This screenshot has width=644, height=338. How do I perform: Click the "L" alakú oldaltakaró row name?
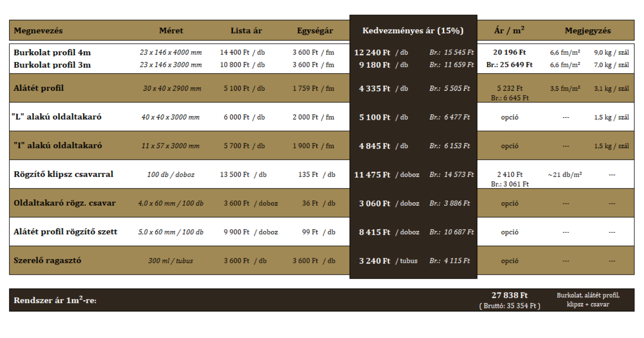(x=57, y=117)
